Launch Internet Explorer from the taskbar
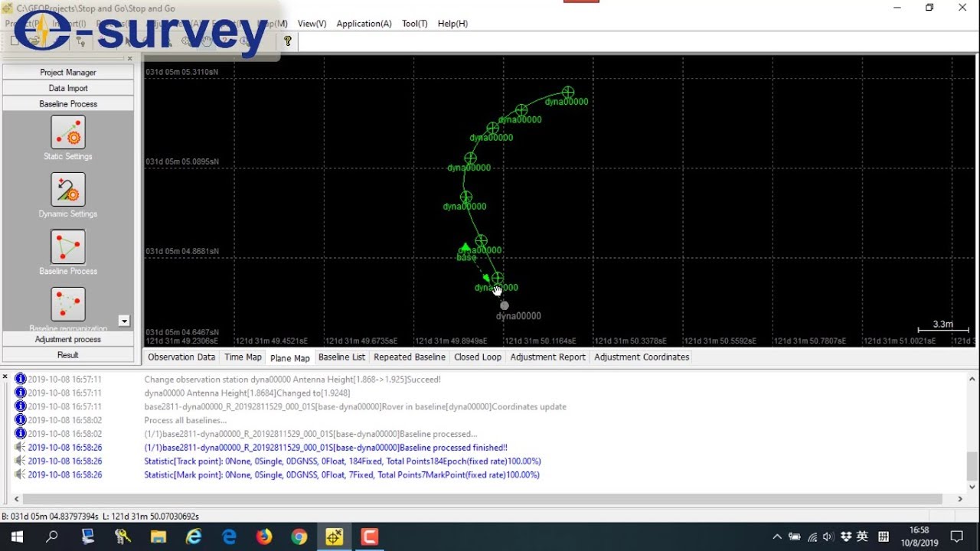The width and height of the screenshot is (980, 551). (x=194, y=536)
